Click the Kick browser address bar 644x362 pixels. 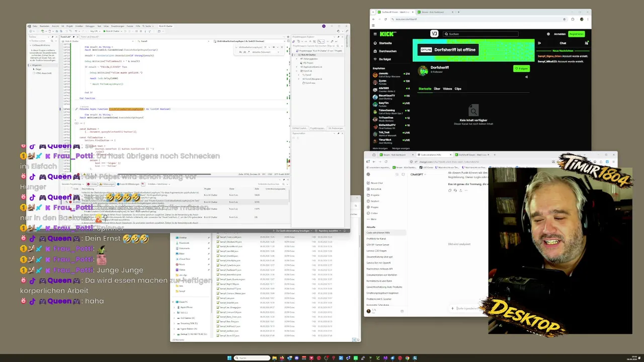pos(478,19)
